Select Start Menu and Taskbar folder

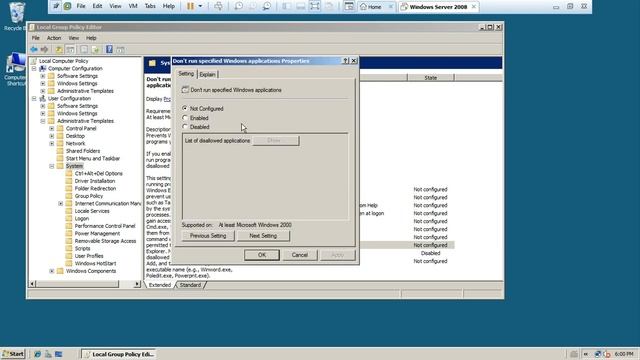(x=93, y=158)
